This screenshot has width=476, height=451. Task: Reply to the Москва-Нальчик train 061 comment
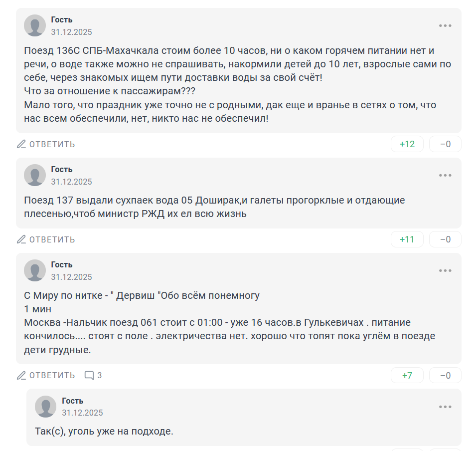[x=46, y=375]
